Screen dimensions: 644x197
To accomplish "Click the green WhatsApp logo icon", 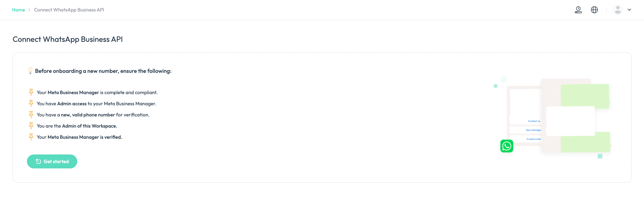I will pos(507,146).
